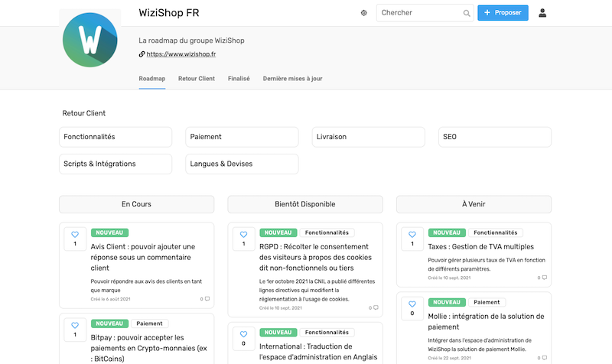
Task: Click 'La roadmap du groupe WiziShop' text
Action: (192, 41)
